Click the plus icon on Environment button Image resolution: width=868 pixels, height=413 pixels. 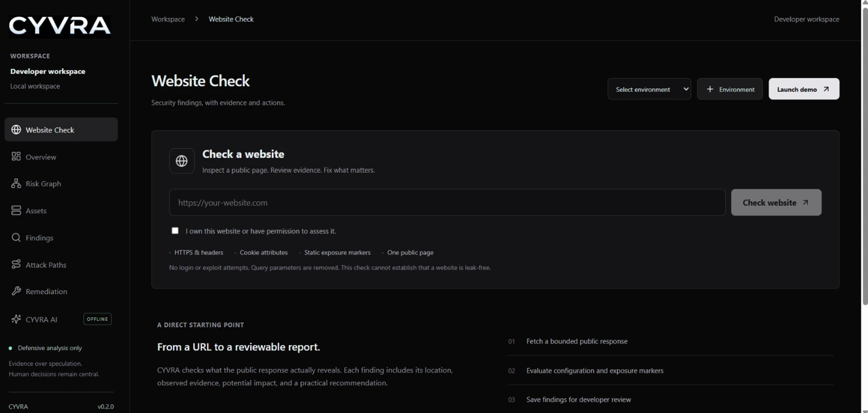tap(710, 89)
